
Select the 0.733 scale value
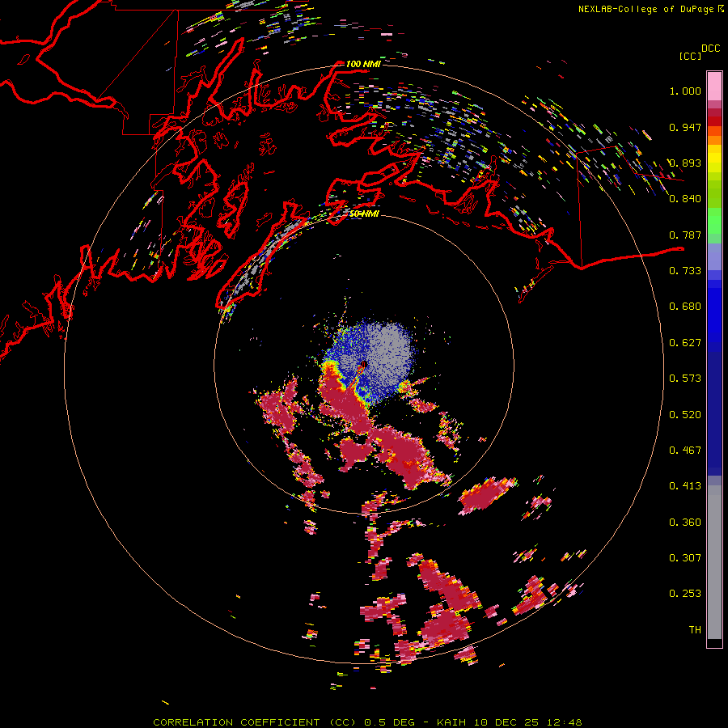685,271
